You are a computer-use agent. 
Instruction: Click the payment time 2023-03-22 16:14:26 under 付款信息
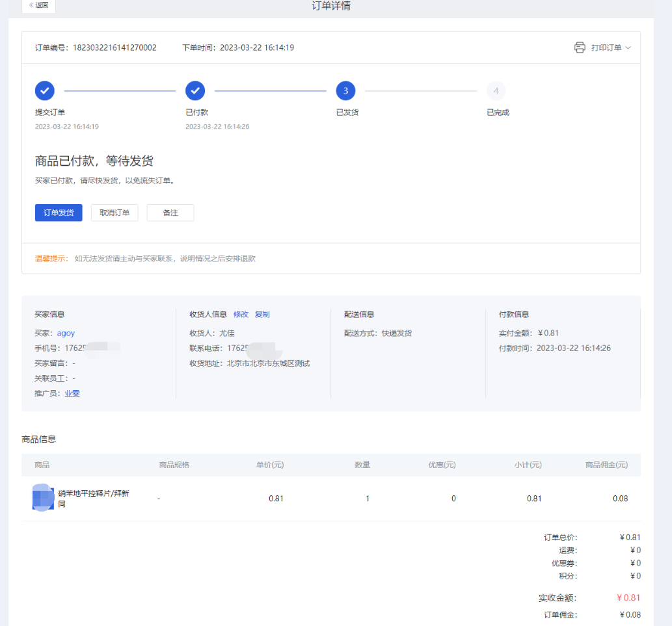pos(573,348)
